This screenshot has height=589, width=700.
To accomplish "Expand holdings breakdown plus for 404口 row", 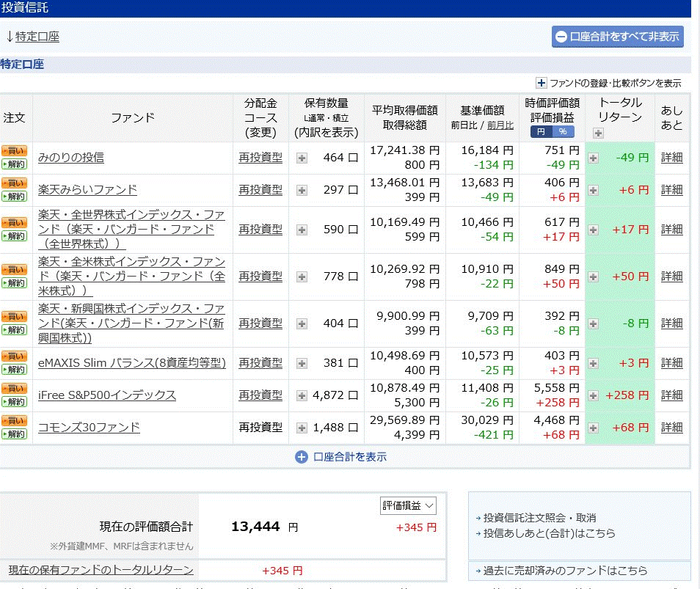I will click(302, 323).
